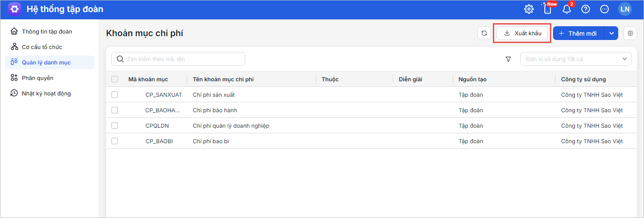Open the settings gear in top bar

click(x=529, y=9)
